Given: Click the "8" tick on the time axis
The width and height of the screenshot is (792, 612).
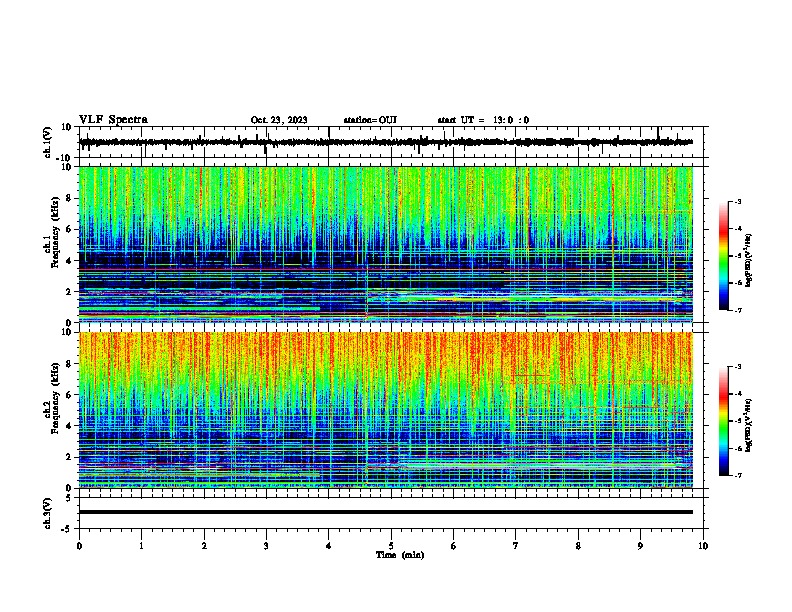Looking at the screenshot, I should click(x=578, y=546).
